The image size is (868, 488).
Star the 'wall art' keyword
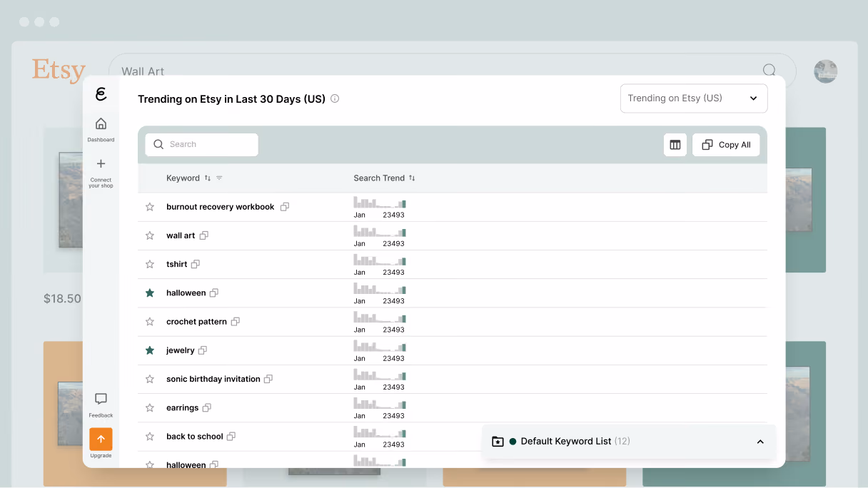pos(150,235)
